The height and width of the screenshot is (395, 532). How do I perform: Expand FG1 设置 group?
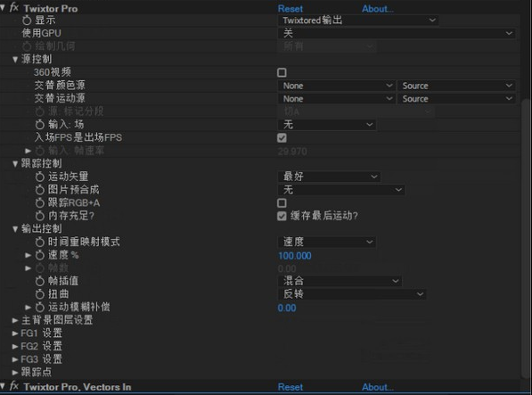click(x=15, y=333)
